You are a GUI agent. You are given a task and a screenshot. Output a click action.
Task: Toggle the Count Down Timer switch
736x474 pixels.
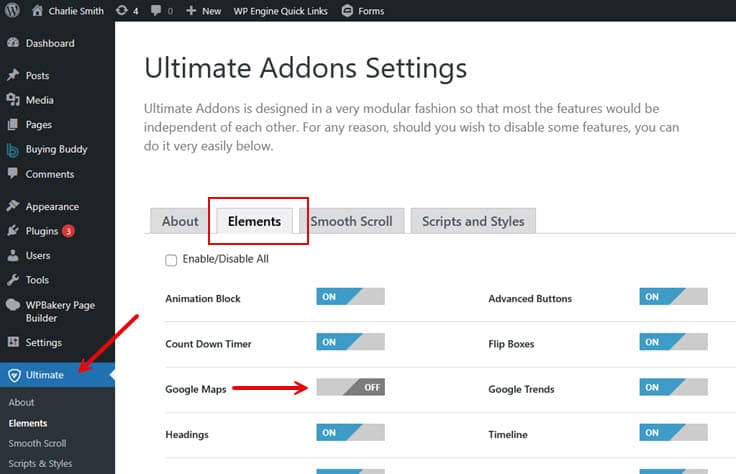[x=350, y=342]
